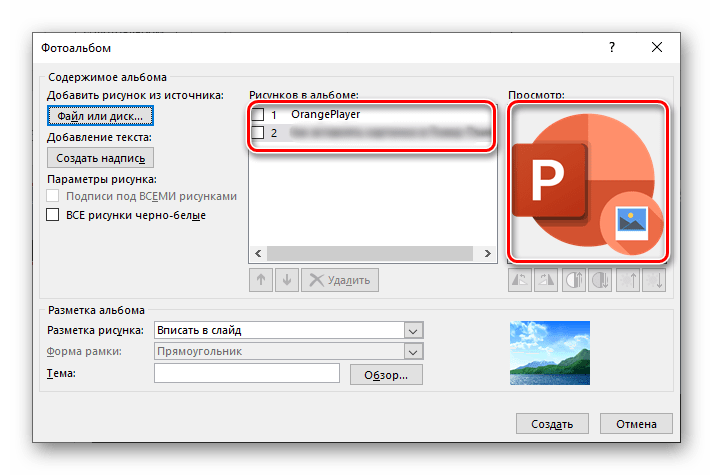Enable ВСЕ рисунки черно-белые
713x475 pixels.
[53, 215]
